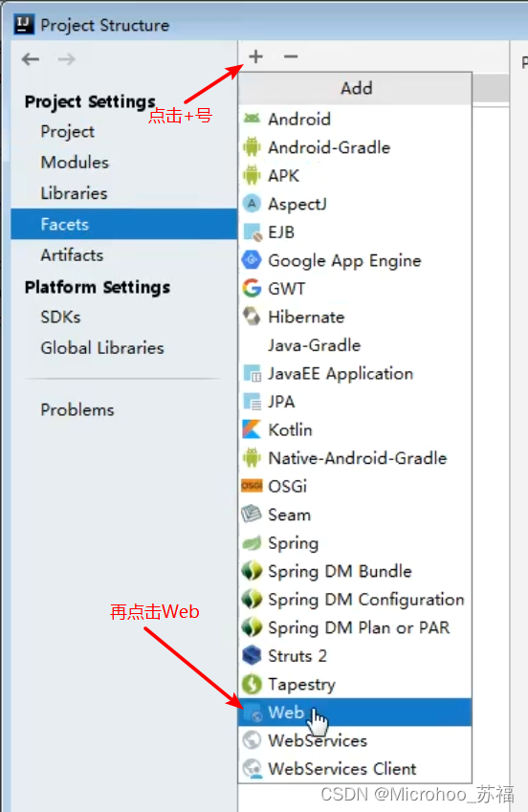Image resolution: width=528 pixels, height=812 pixels.
Task: Click the Native-Android-Gradle robot icon
Action: click(x=252, y=458)
